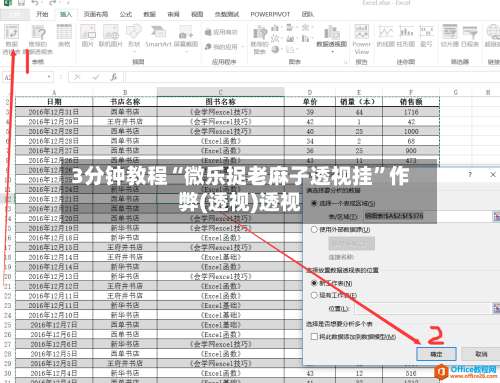Open the POWERPIVOT tab
Viewport: 500px width, 383px height.
270,14
